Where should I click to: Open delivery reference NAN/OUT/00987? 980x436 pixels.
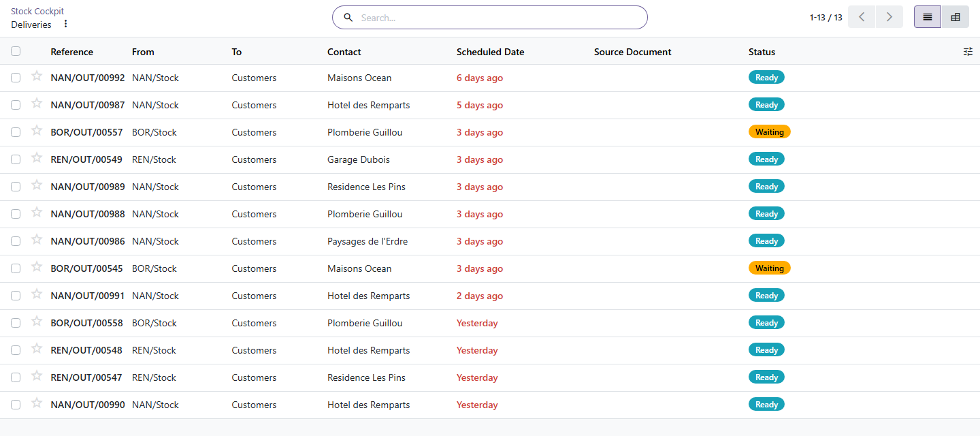click(88, 105)
